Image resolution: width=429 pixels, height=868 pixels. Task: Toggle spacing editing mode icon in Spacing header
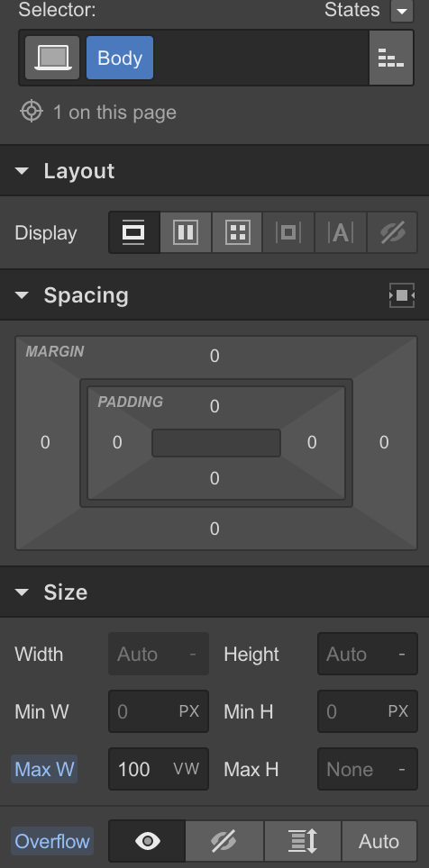pos(402,295)
